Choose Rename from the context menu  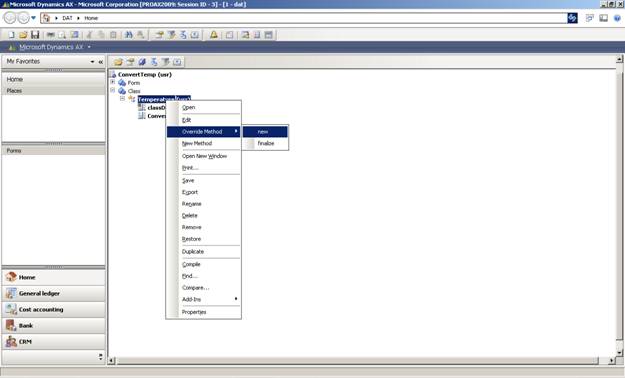tap(203, 204)
